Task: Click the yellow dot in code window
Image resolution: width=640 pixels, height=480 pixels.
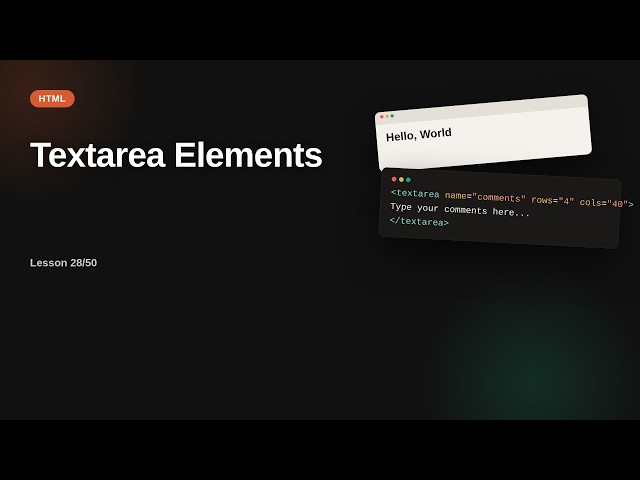Action: pyautogui.click(x=401, y=180)
